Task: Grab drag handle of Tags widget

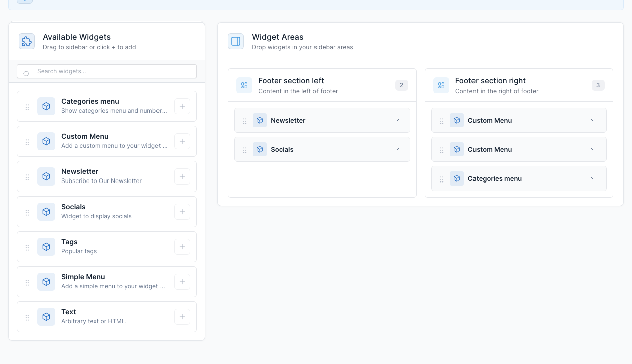Action: pyautogui.click(x=27, y=247)
